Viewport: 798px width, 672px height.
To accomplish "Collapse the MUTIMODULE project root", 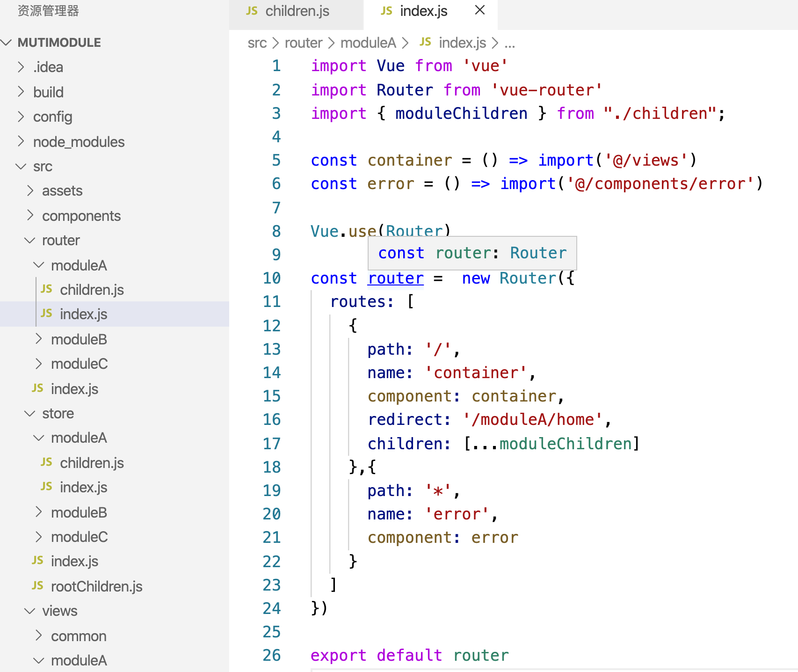I will pos(7,43).
